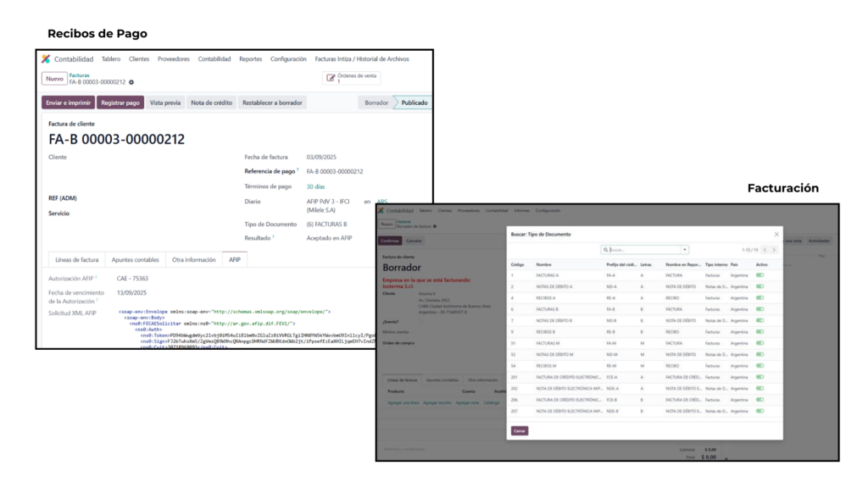The width and height of the screenshot is (868, 488).
Task: Click the help mark beside Autorización AFIP
Action: pos(96,277)
